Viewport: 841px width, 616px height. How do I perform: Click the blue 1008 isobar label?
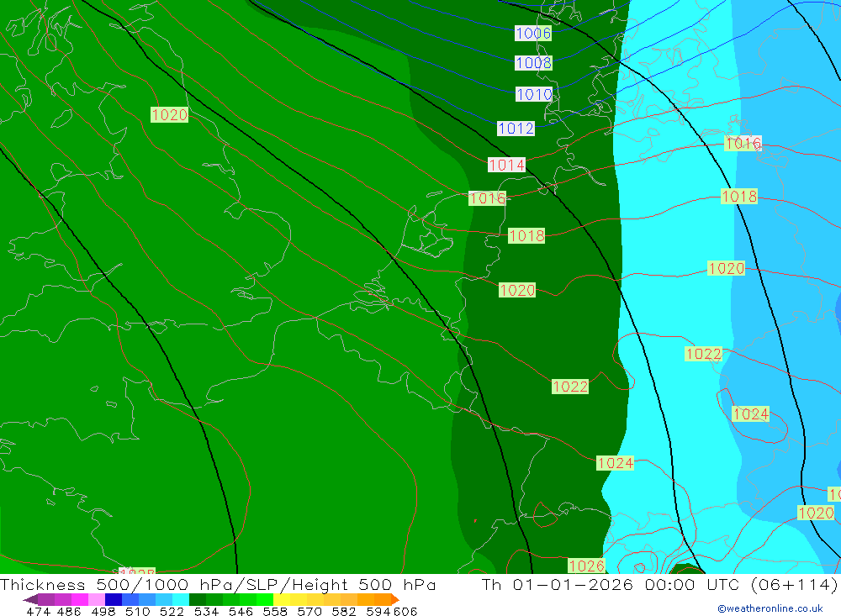tap(533, 63)
